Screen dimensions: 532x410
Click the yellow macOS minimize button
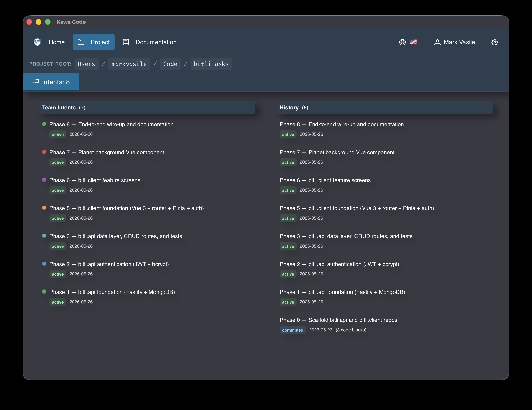click(x=39, y=22)
